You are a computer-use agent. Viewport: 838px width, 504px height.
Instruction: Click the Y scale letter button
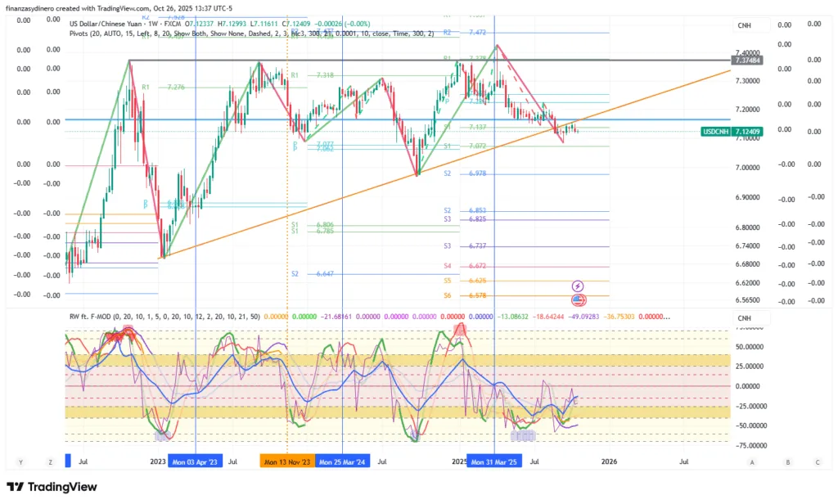[34, 462]
